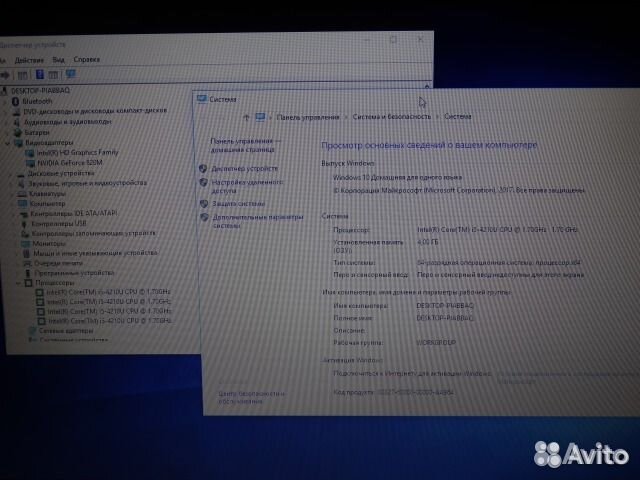The image size is (640, 480).
Task: Click the Контроллеры IDE ATA/ATAPI icon
Action: click(x=23, y=214)
